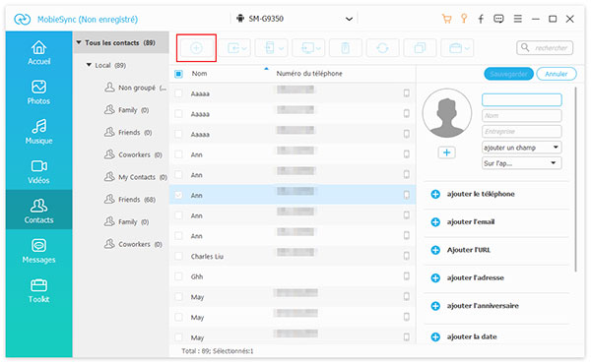Check the Charles Liu contact checkbox

click(178, 256)
